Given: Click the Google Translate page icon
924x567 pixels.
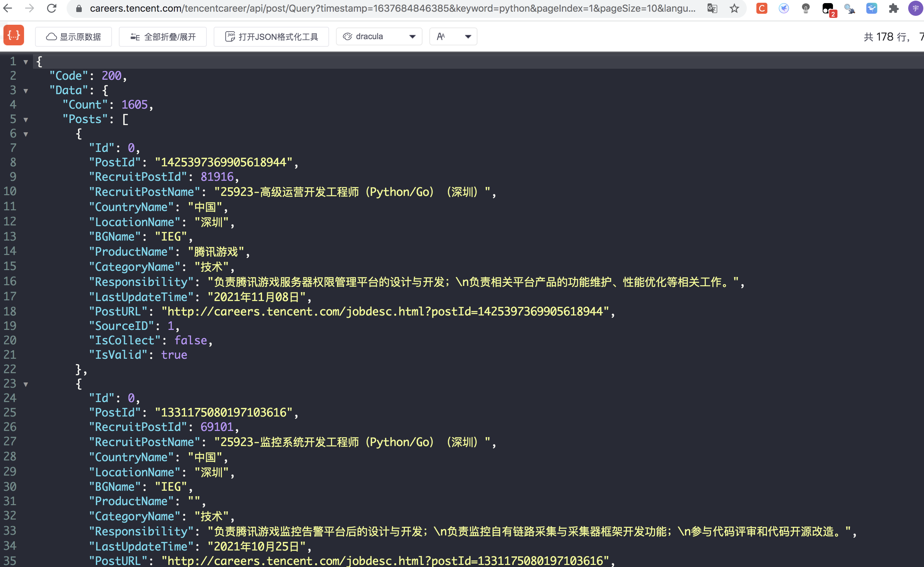Looking at the screenshot, I should (712, 8).
